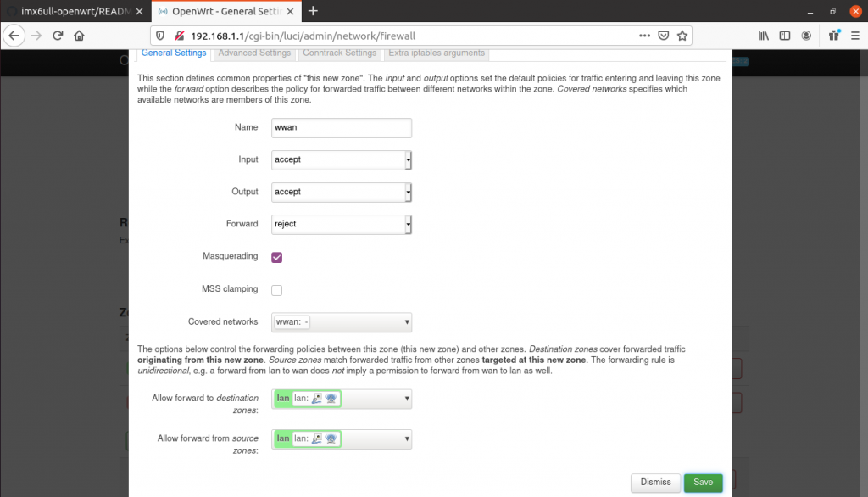Click the Home icon in the toolbar
868x497 pixels.
(80, 36)
